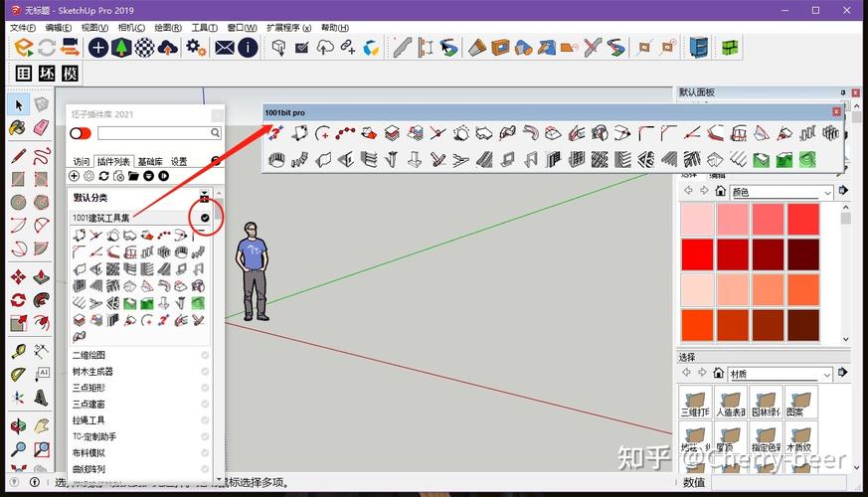Click the 模 square toolbar button
868x497 pixels.
pyautogui.click(x=70, y=73)
